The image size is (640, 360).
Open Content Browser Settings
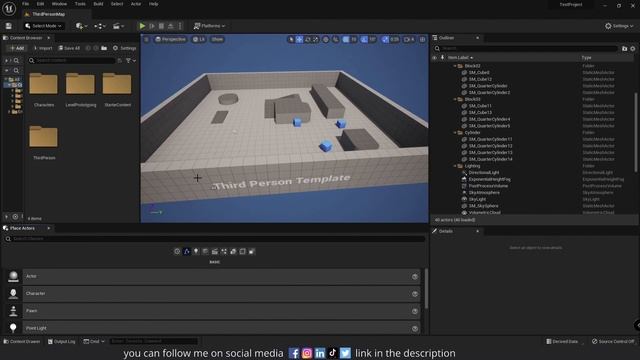tap(124, 48)
